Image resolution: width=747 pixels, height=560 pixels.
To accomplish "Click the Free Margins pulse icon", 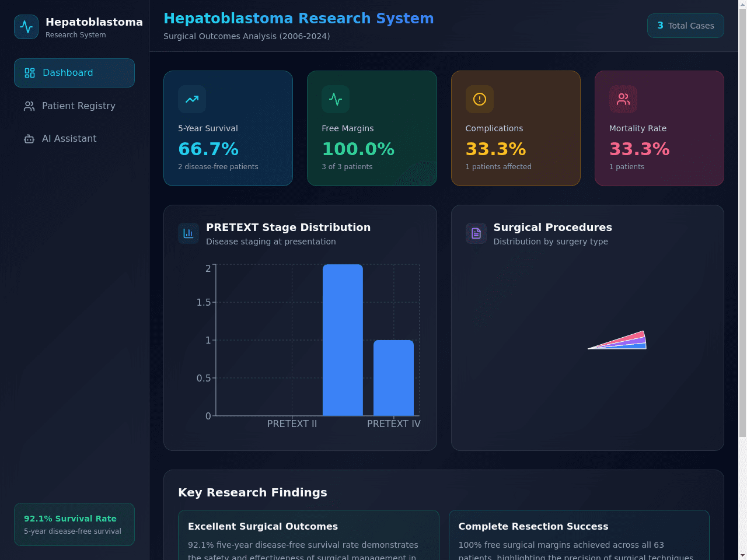I will click(x=336, y=99).
